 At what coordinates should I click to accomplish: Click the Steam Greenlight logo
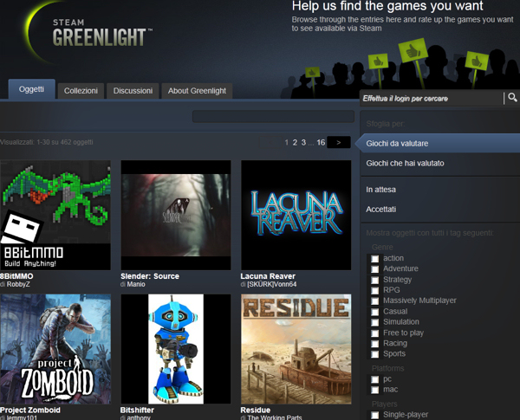92,34
